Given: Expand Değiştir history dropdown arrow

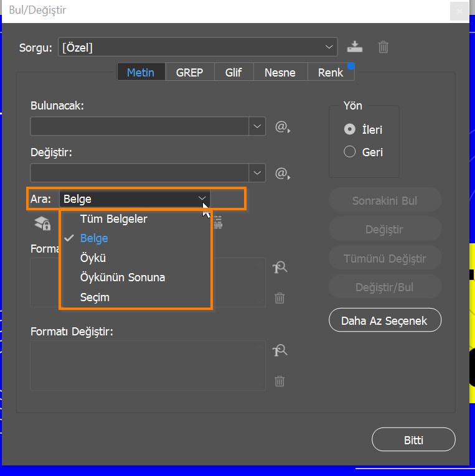Looking at the screenshot, I should (257, 173).
